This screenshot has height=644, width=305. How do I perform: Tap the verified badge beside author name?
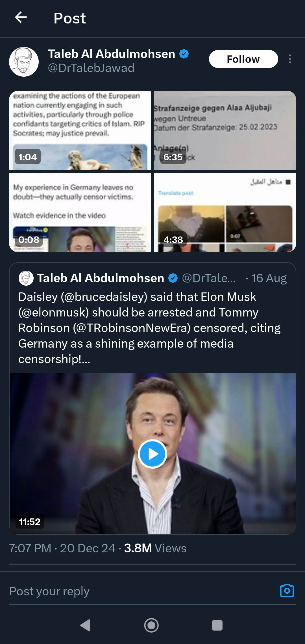(184, 54)
